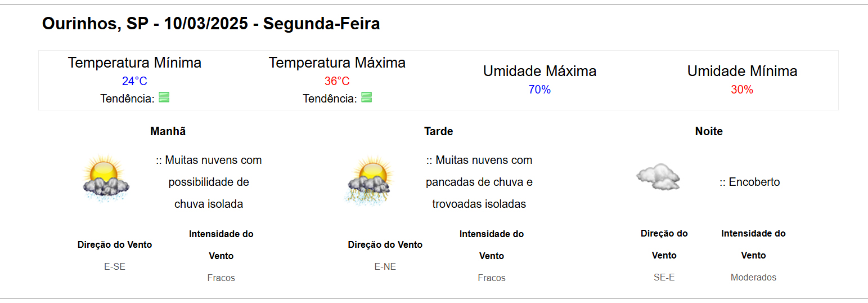The height and width of the screenshot is (303, 868).
Task: Click the morning sun-and-rain cloud icon
Action: [105, 179]
